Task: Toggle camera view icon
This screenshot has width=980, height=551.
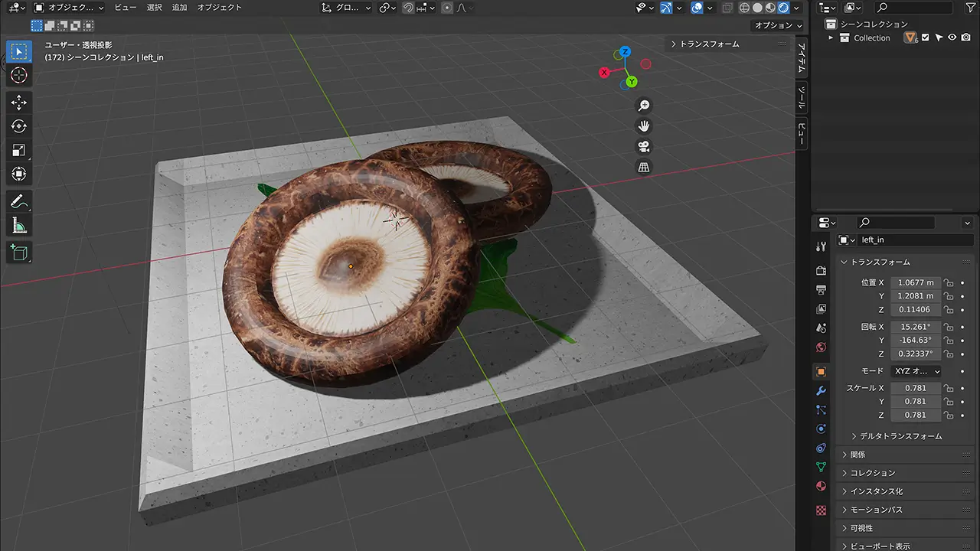Action: [644, 147]
